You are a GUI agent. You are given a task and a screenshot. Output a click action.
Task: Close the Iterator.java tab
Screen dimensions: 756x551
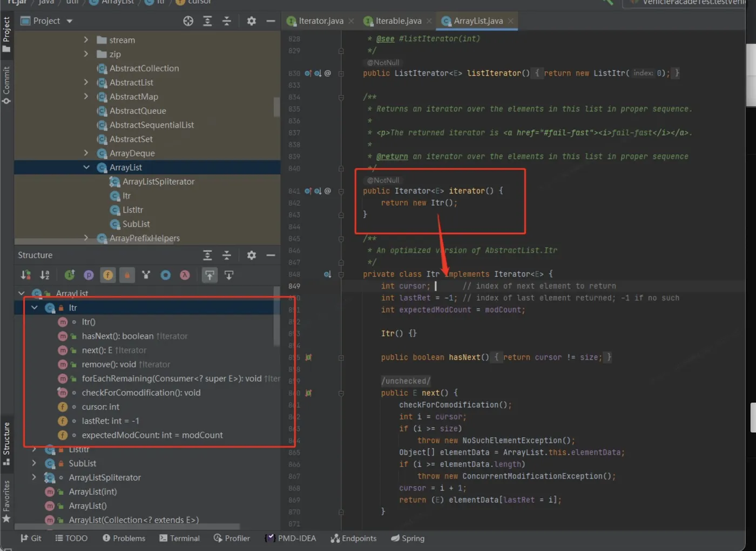[352, 21]
